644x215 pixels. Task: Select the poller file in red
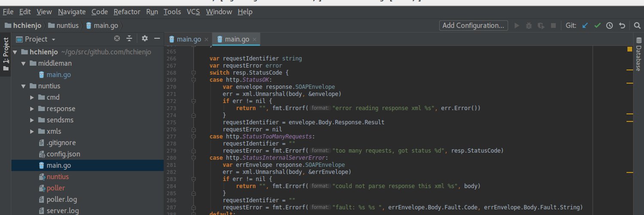(x=56, y=188)
